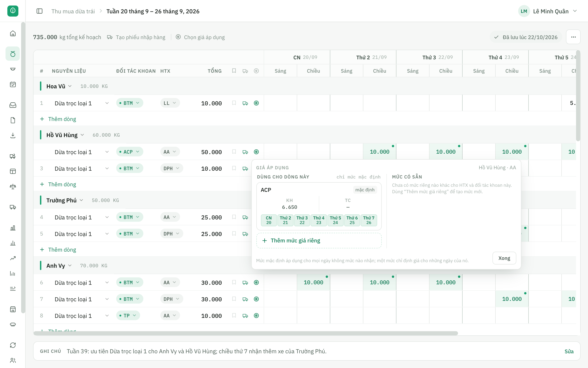Click the vertical table scrollbar

578,95
